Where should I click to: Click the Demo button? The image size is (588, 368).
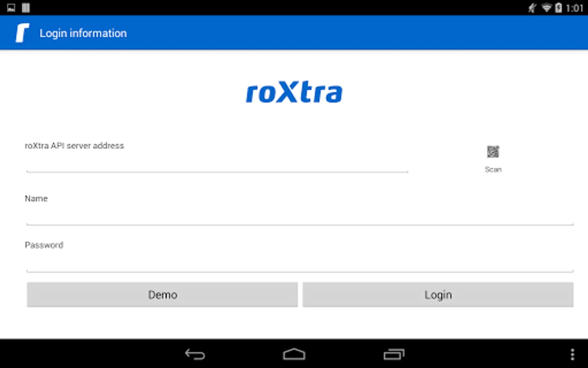(x=163, y=294)
